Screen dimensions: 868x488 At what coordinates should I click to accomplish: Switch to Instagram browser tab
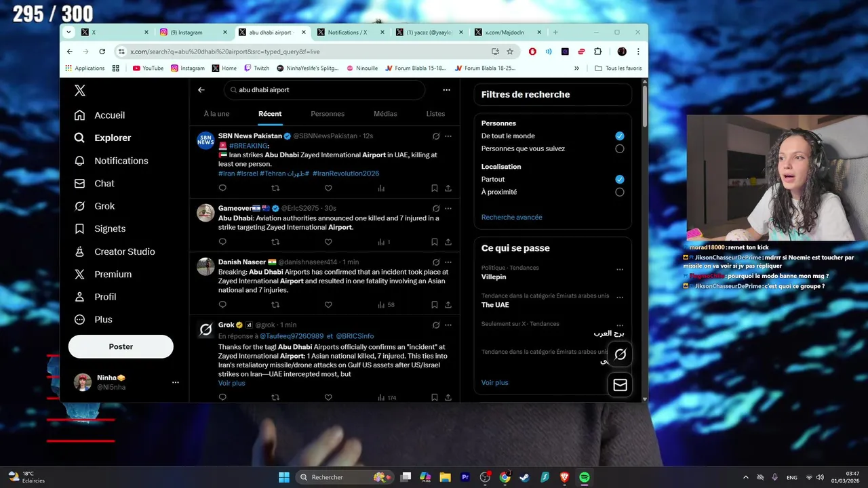point(194,32)
